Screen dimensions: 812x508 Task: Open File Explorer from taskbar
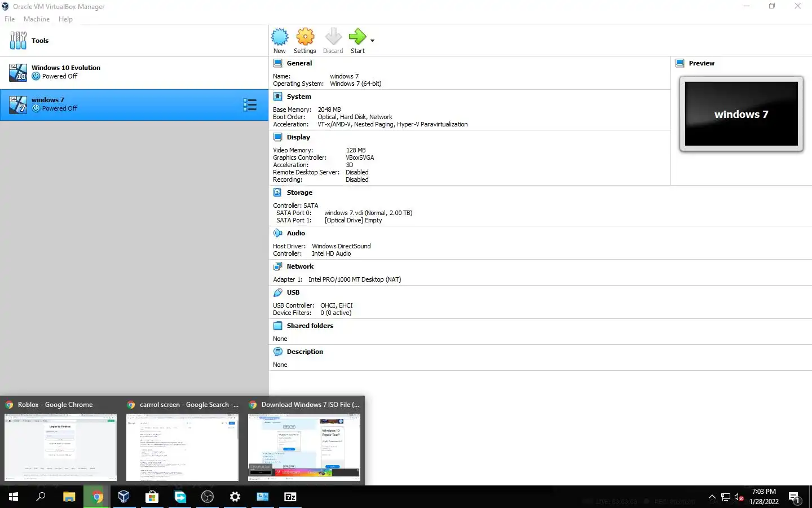(69, 497)
